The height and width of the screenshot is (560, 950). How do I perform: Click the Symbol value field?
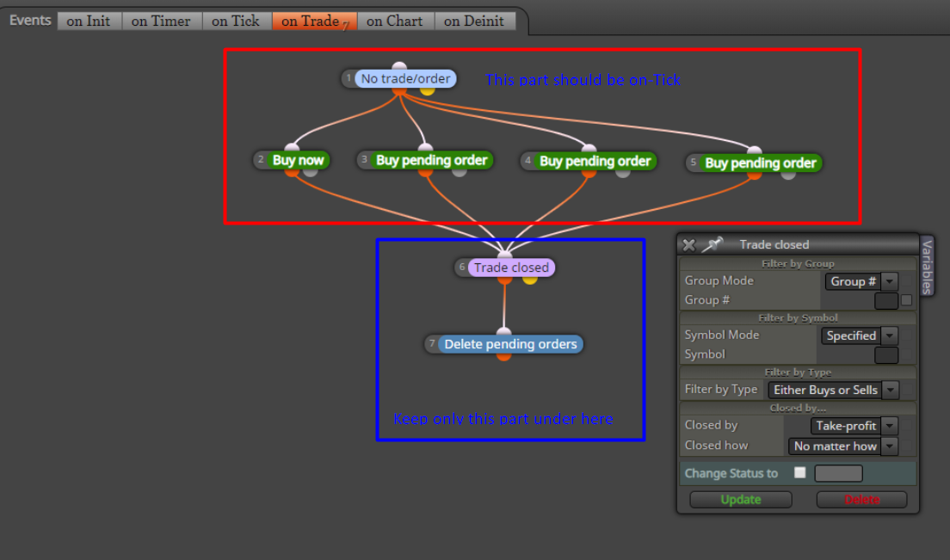(x=885, y=354)
